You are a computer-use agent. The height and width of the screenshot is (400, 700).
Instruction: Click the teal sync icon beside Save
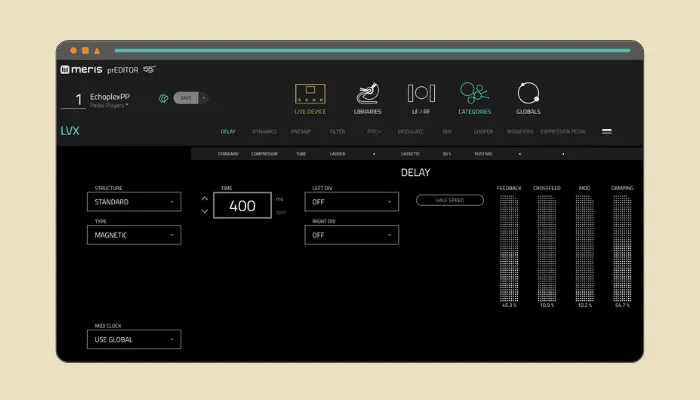[x=163, y=98]
